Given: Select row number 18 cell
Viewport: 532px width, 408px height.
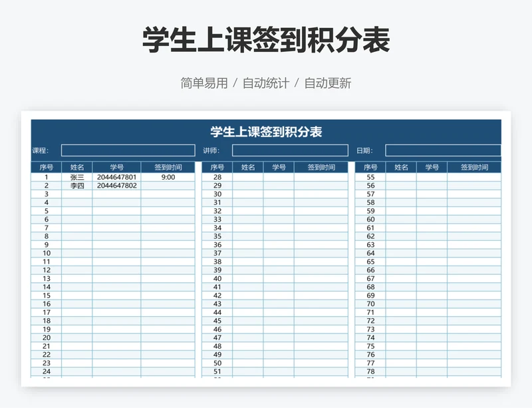Looking at the screenshot, I should tap(46, 321).
